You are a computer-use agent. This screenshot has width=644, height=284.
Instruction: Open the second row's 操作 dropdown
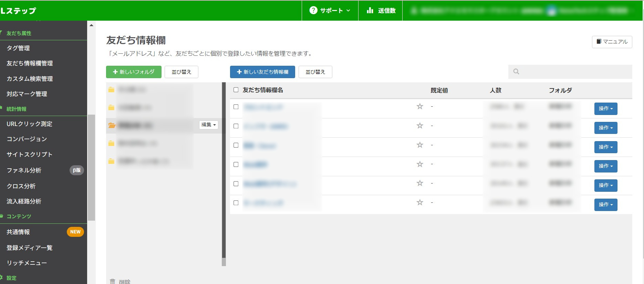coord(606,128)
